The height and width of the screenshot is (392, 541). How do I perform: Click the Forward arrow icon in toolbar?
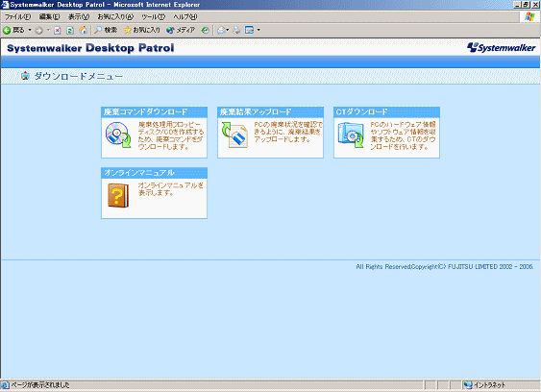point(38,31)
